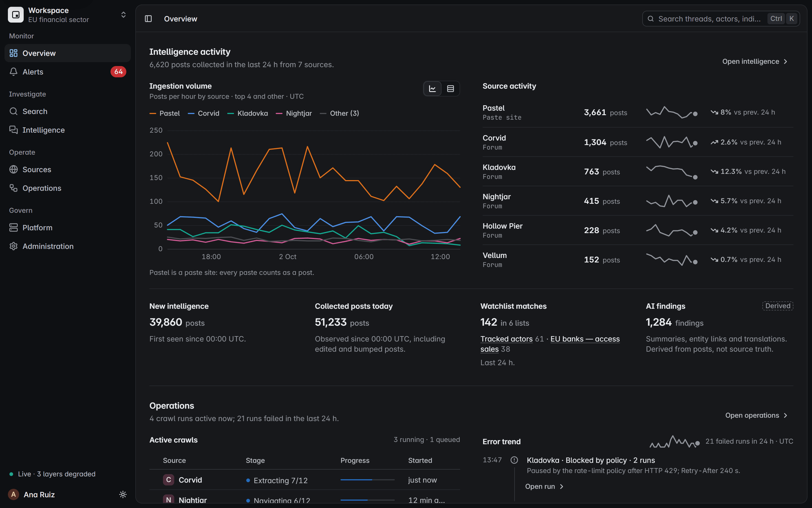Open the Alerts bell item
812x508 pixels.
click(x=67, y=72)
